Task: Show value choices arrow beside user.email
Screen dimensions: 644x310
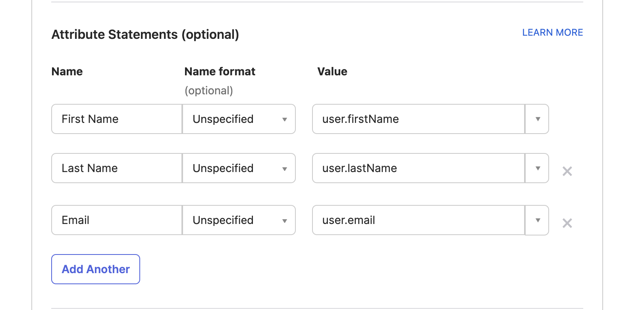Action: 538,220
